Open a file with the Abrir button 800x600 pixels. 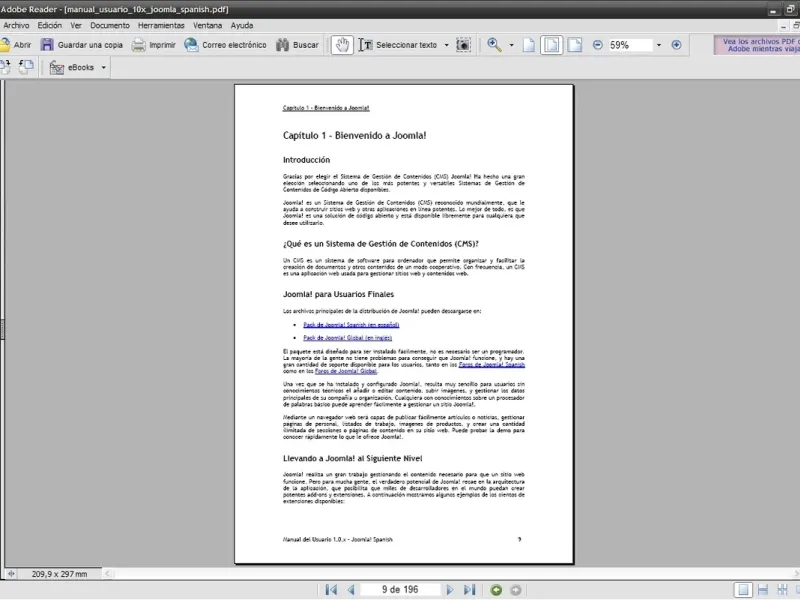(16, 45)
